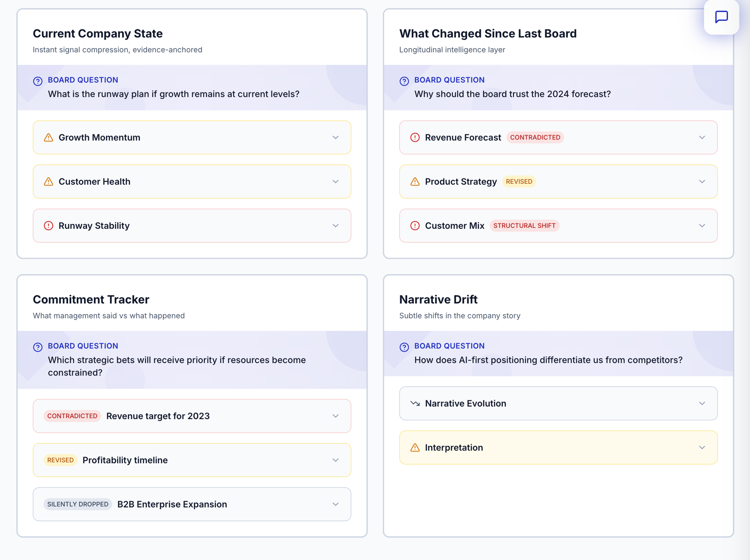750x560 pixels.
Task: Open the chat bubble icon
Action: (721, 17)
